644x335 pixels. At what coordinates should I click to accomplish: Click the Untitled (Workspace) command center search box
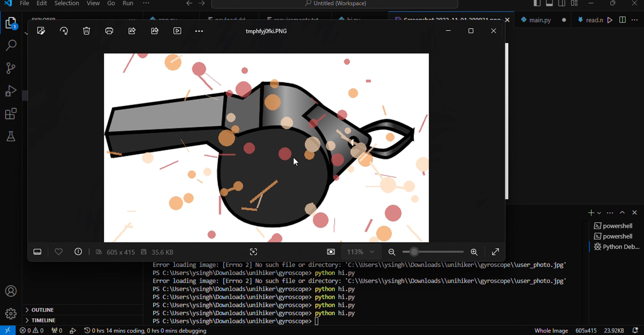335,3
